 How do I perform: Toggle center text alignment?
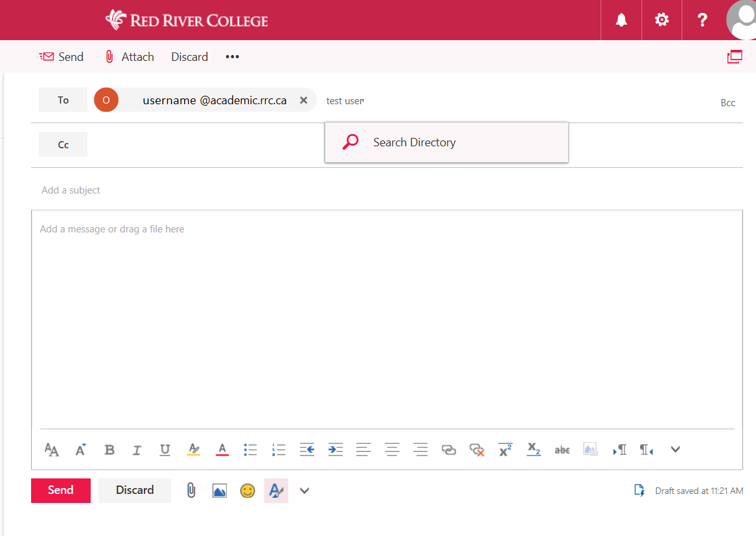[x=392, y=449]
